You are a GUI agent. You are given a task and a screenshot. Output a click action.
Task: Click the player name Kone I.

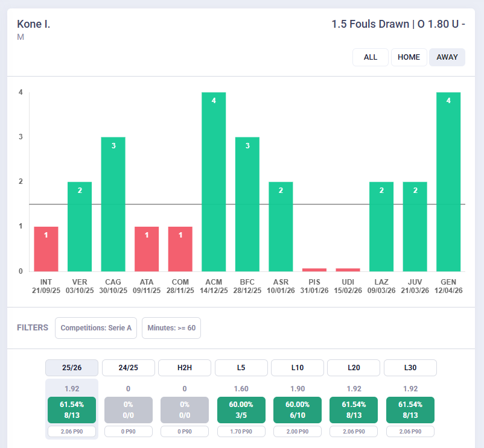click(34, 24)
